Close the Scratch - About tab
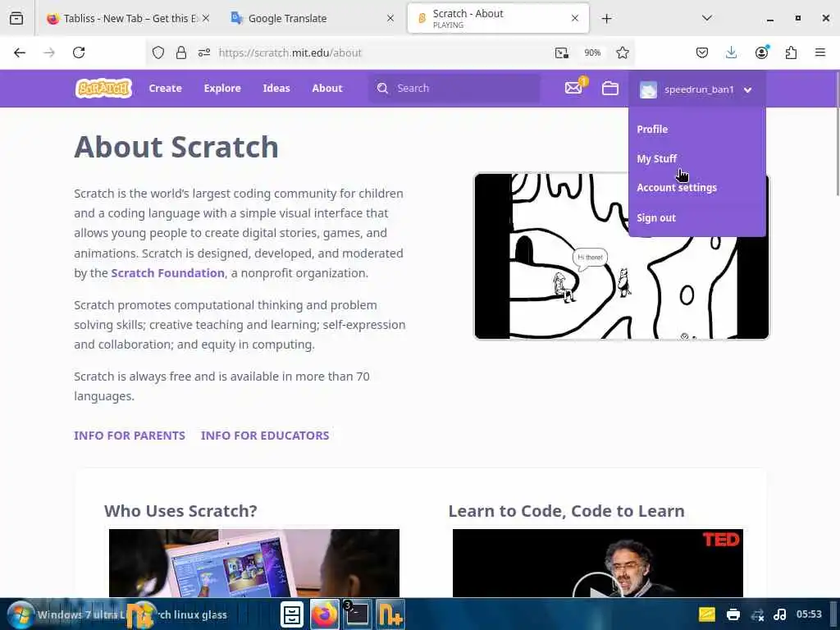The image size is (840, 630). pos(575,18)
